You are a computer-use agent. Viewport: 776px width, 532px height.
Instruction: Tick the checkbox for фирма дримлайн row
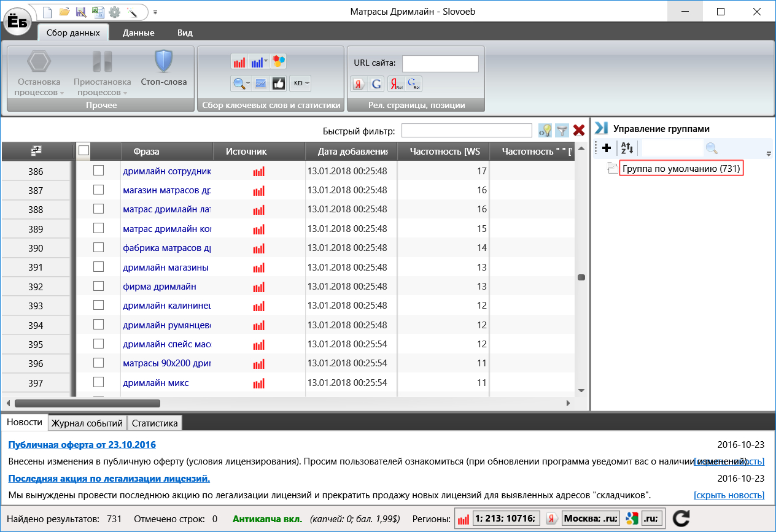coord(98,287)
